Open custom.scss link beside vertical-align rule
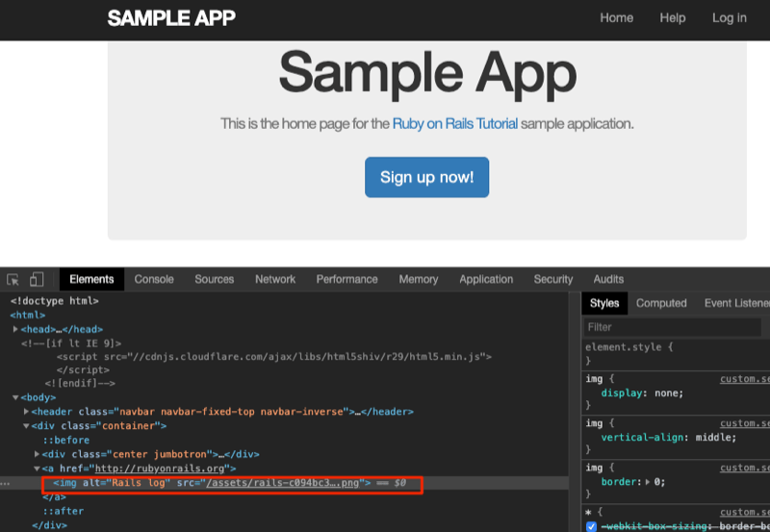Screen dimensions: 770x532 [744, 423]
